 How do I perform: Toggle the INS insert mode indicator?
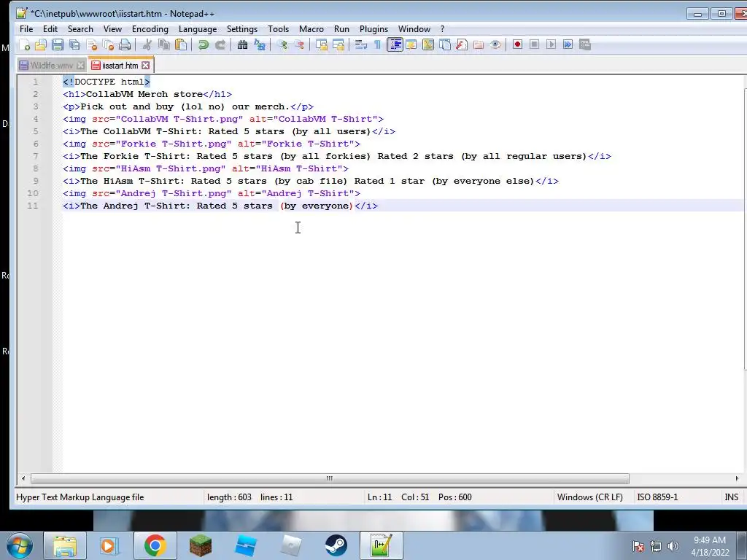[x=731, y=497]
